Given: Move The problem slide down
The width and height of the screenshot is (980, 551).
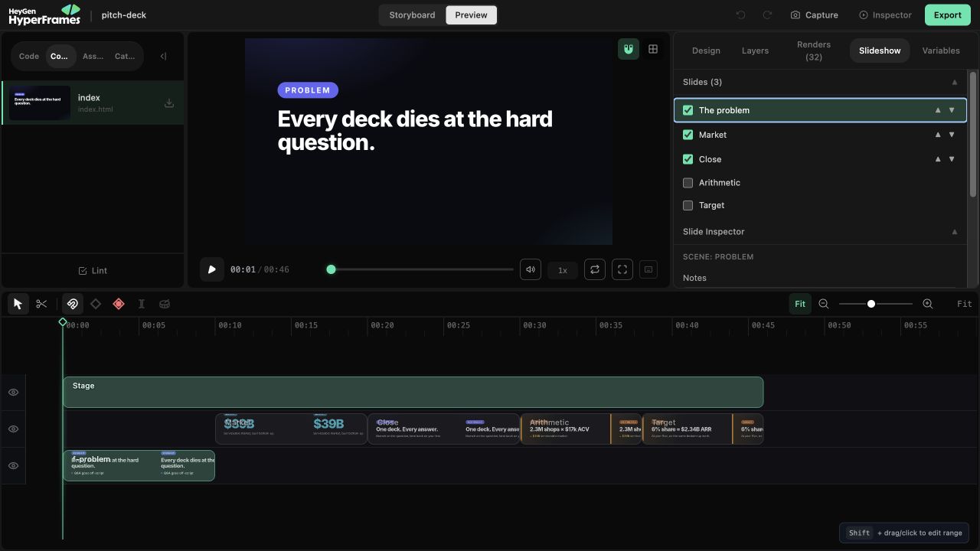Looking at the screenshot, I should pos(952,110).
